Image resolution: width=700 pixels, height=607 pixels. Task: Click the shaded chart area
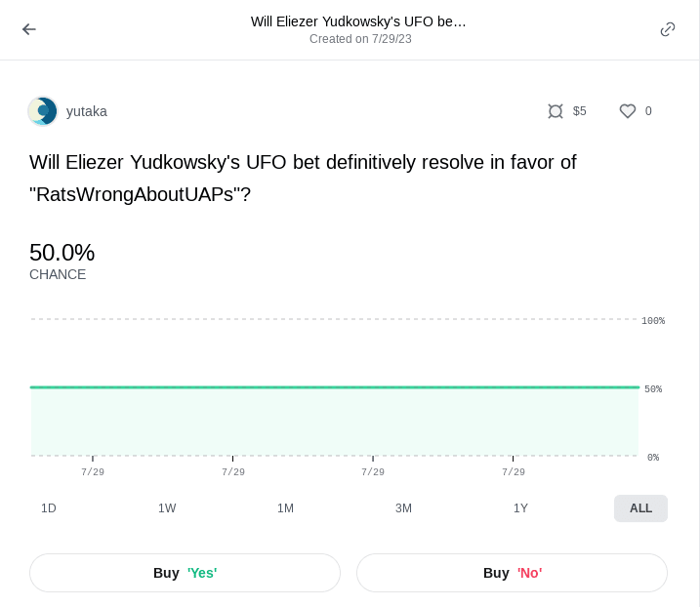coord(334,423)
